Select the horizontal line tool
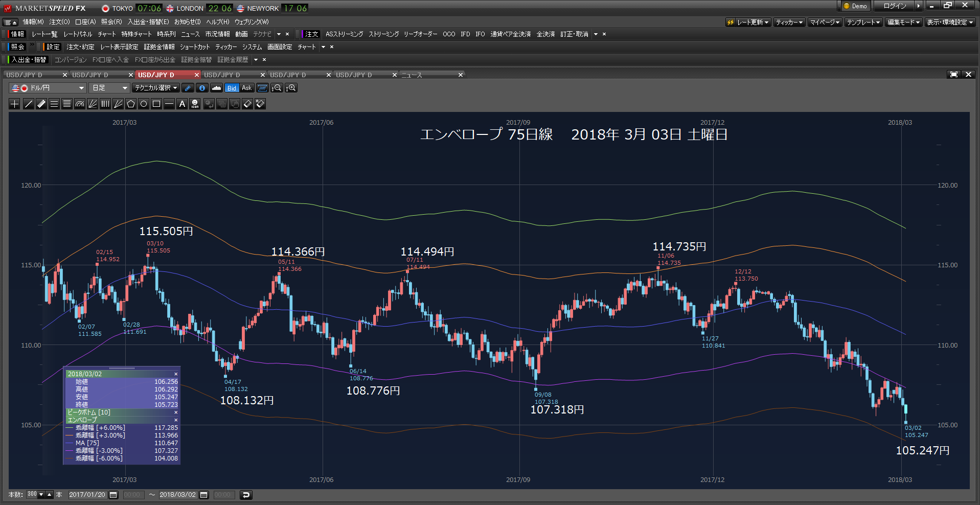This screenshot has height=505, width=980. [x=169, y=104]
